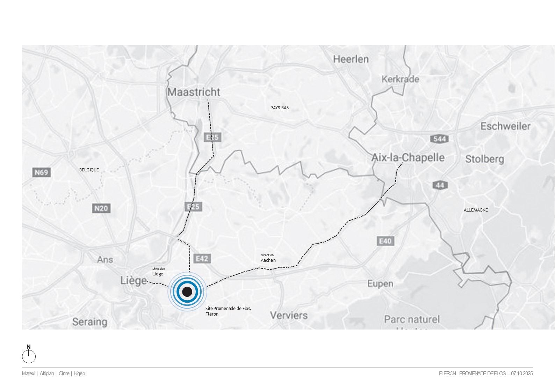This screenshot has height=392, width=555.
Task: Click the PAYS-BAS country label
Action: click(280, 108)
